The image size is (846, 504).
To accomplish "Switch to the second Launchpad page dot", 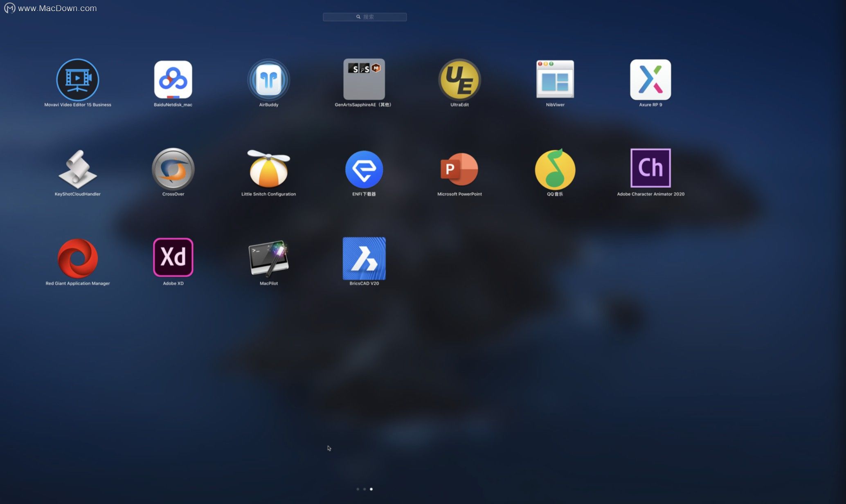I will tap(364, 489).
